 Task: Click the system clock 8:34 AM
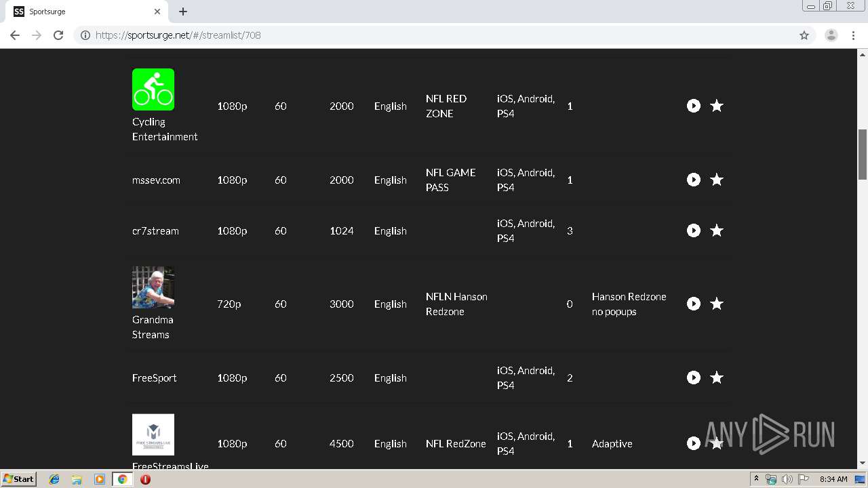[833, 479]
